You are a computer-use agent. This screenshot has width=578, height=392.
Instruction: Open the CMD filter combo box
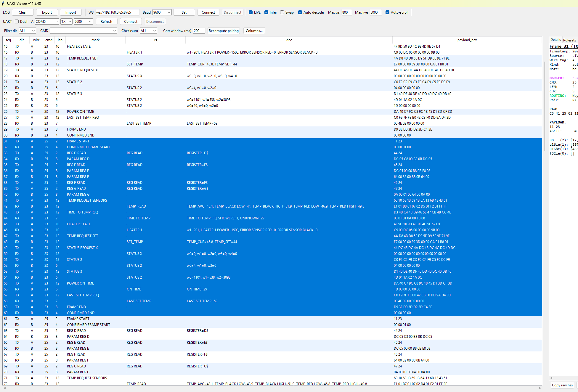click(x=114, y=31)
